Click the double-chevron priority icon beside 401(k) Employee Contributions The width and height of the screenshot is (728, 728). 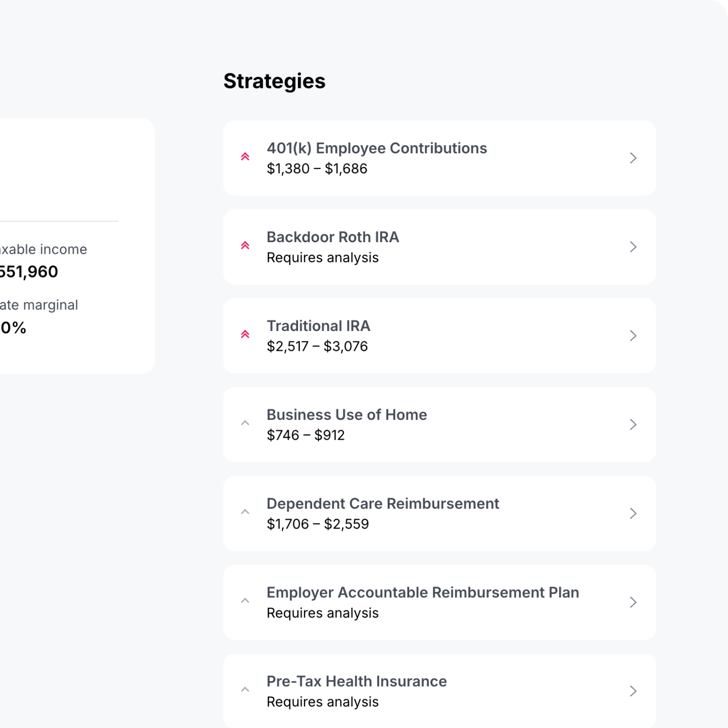tap(245, 157)
